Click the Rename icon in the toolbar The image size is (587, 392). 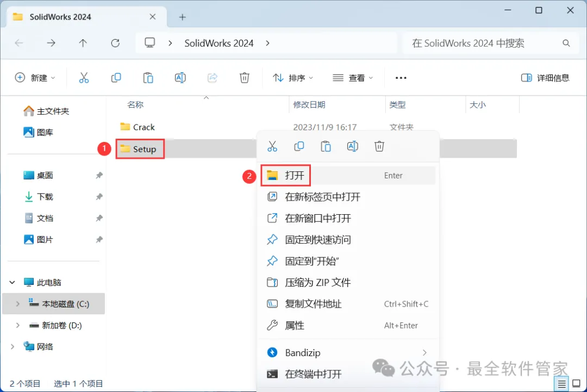click(180, 78)
